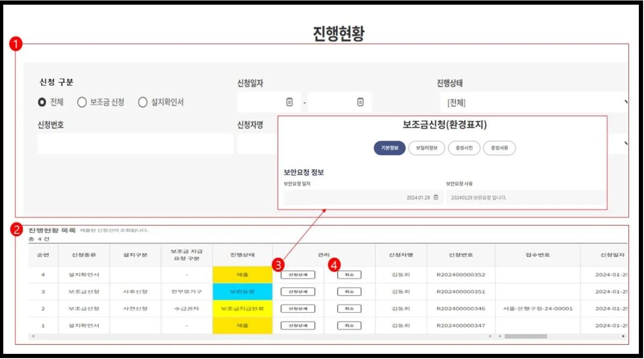
Task: Click the 한부모가구 cell
Action: point(186,292)
